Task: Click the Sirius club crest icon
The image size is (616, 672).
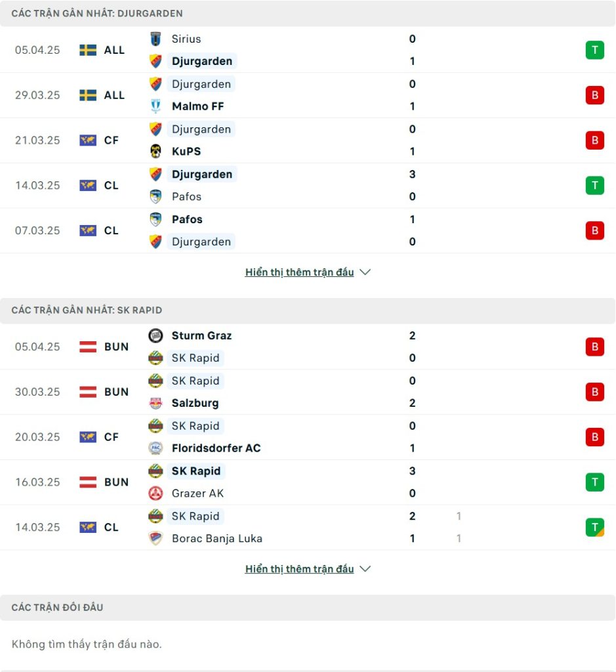Action: 155,39
